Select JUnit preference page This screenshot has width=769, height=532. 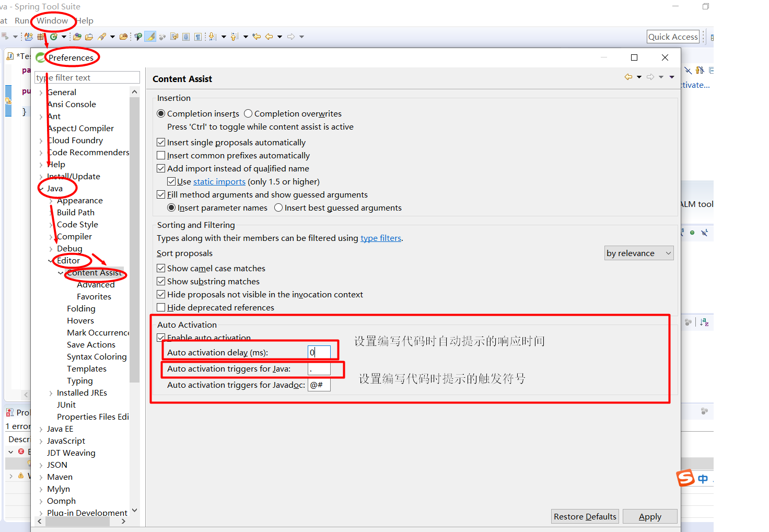pos(66,404)
